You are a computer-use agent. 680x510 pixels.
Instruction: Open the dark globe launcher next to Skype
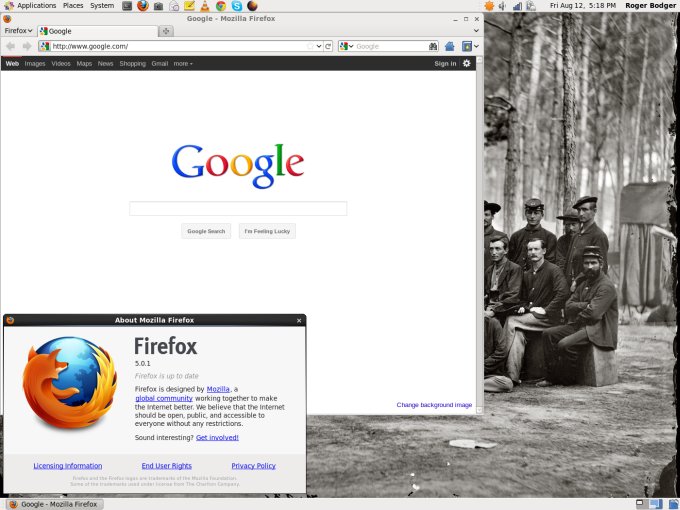(252, 6)
